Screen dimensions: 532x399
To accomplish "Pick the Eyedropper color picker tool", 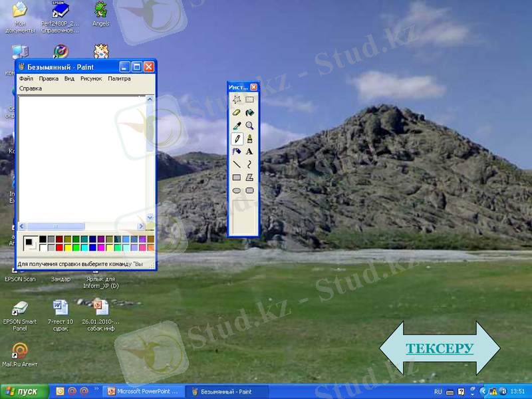I will pos(235,126).
